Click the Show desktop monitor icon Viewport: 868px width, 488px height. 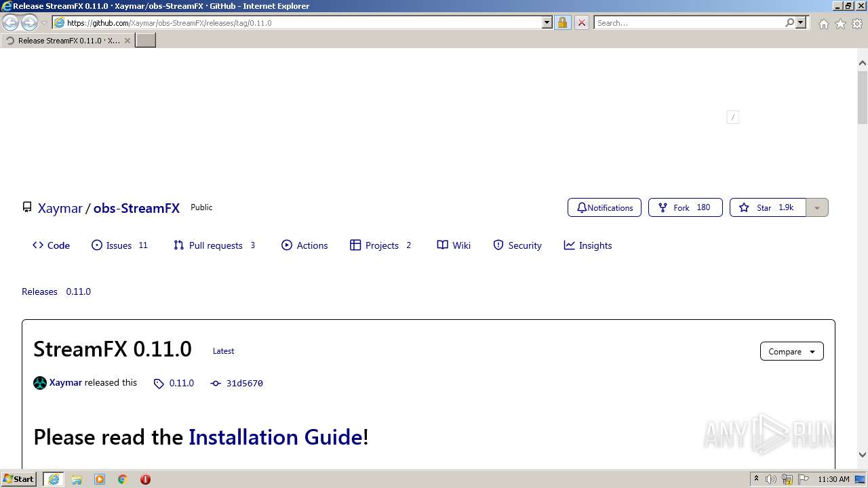[860, 479]
